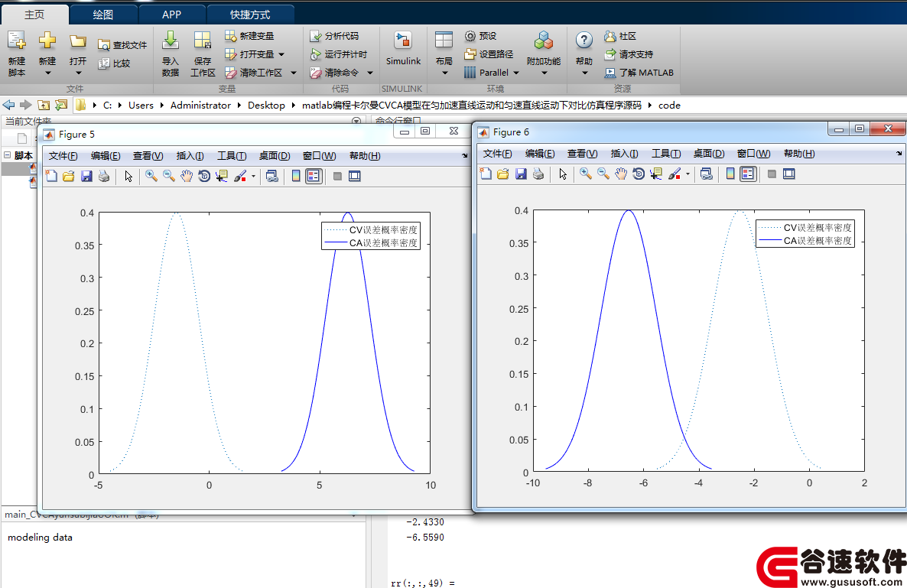Toggle Edit Plot arrow in Figure 5
Viewport: 907px width, 588px height.
tap(128, 177)
